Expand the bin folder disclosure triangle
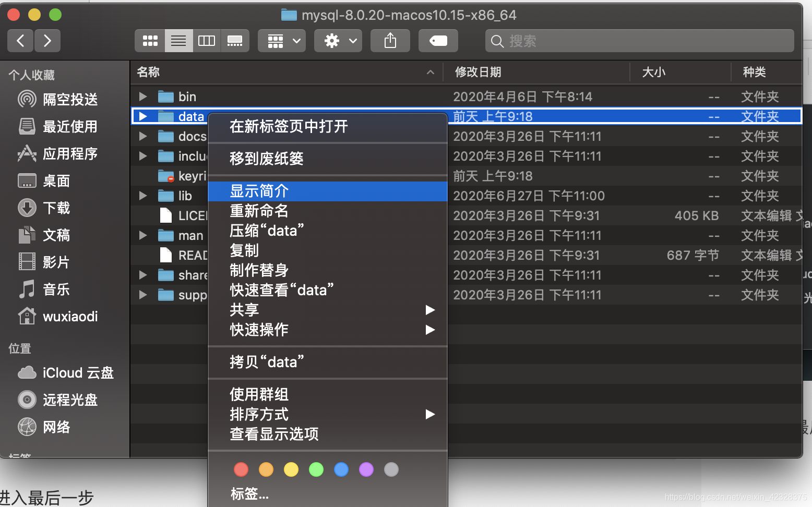 pos(142,96)
